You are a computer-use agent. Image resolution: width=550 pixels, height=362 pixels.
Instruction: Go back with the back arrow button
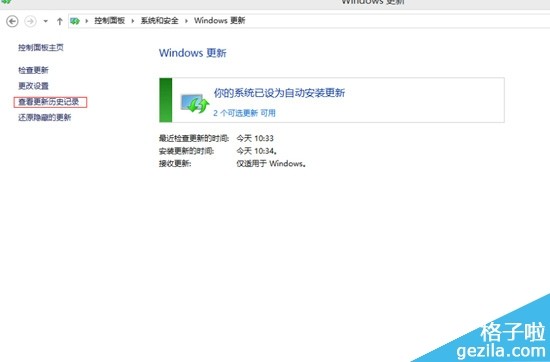(12, 21)
